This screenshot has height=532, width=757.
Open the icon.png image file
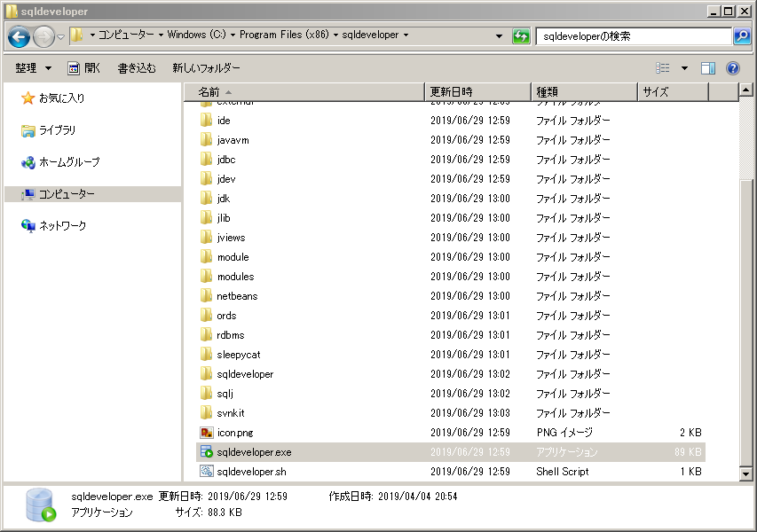(x=237, y=432)
